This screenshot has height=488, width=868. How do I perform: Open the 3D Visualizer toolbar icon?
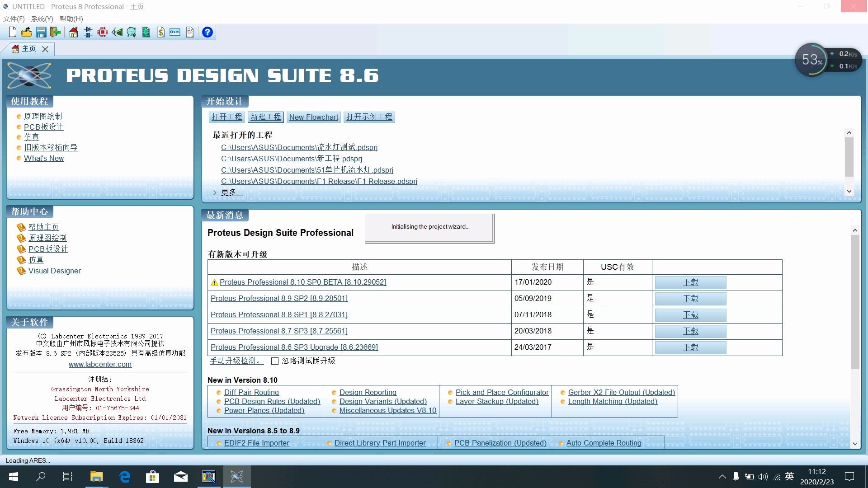117,32
